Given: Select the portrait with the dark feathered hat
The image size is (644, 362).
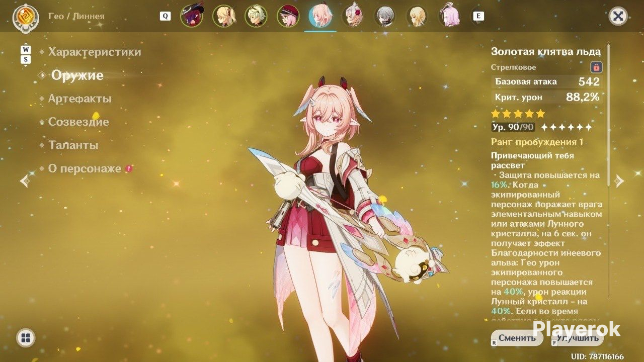Looking at the screenshot, I should click(x=192, y=16).
